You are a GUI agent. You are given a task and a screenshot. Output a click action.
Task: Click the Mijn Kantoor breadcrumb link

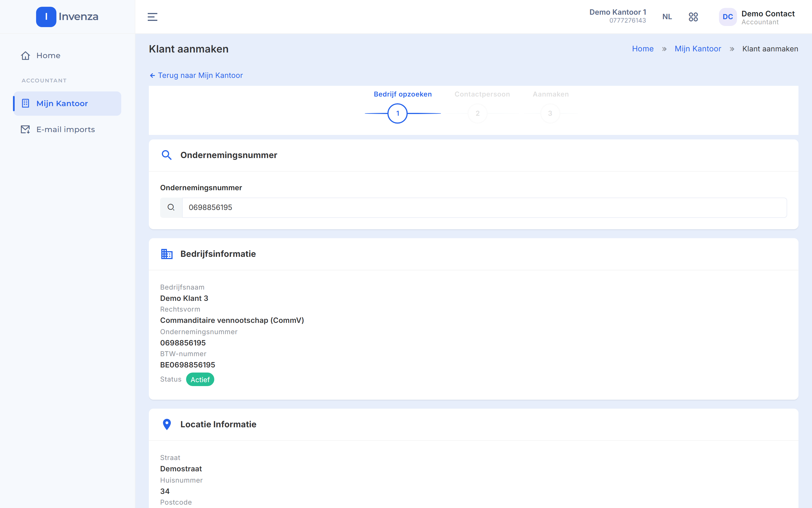698,49
